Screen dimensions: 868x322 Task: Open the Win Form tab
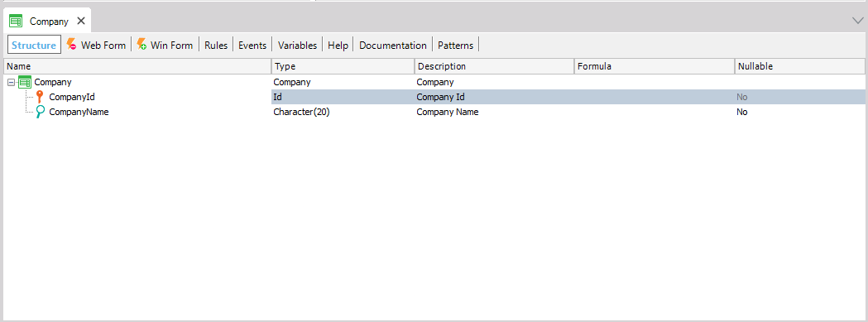point(171,46)
